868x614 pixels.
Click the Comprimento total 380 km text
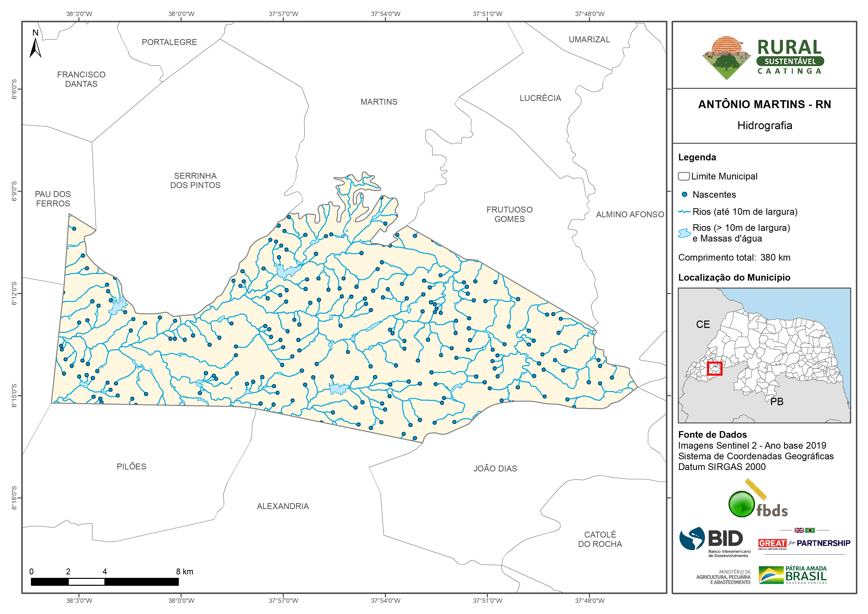pos(734,258)
